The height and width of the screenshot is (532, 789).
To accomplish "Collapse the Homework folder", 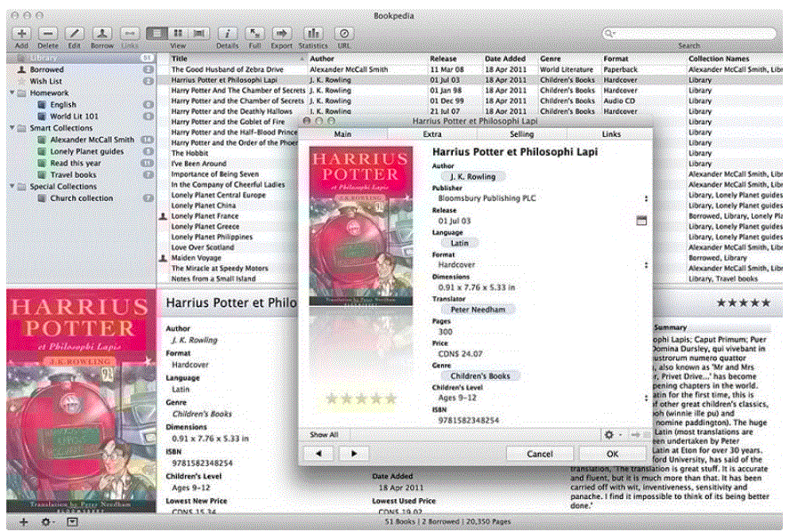I will (12, 93).
